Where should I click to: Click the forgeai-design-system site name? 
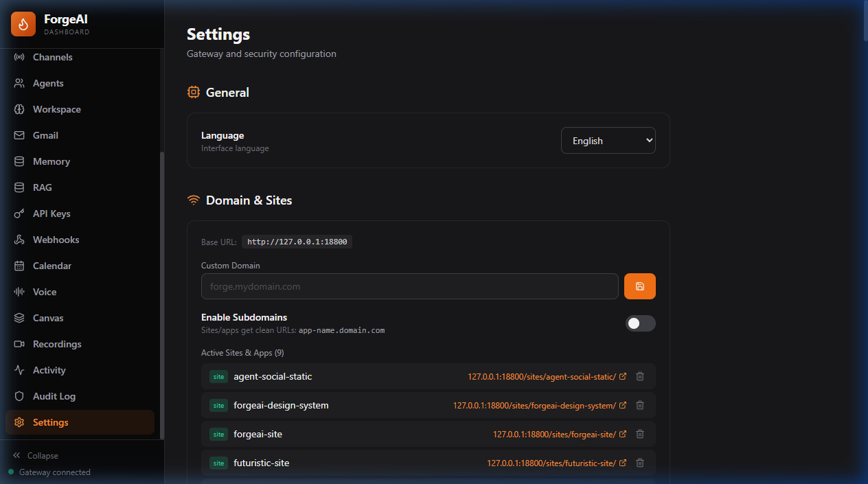click(281, 405)
